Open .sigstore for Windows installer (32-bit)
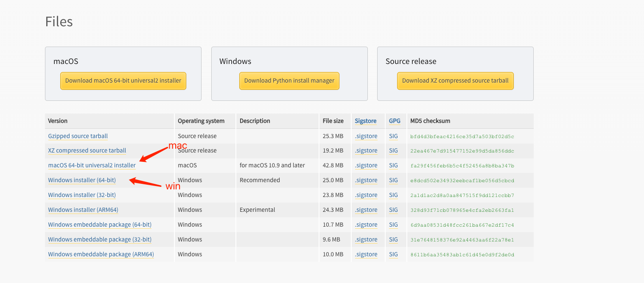644x283 pixels. pyautogui.click(x=366, y=195)
